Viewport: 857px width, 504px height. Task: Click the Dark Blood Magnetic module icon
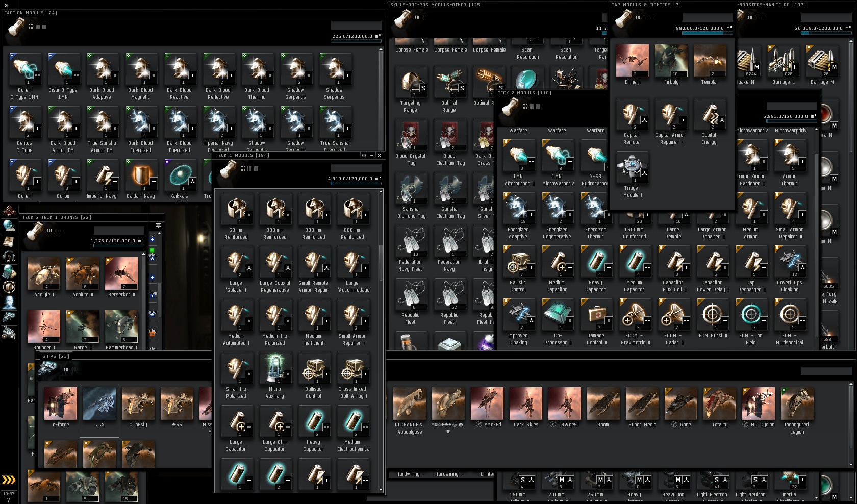pos(141,69)
